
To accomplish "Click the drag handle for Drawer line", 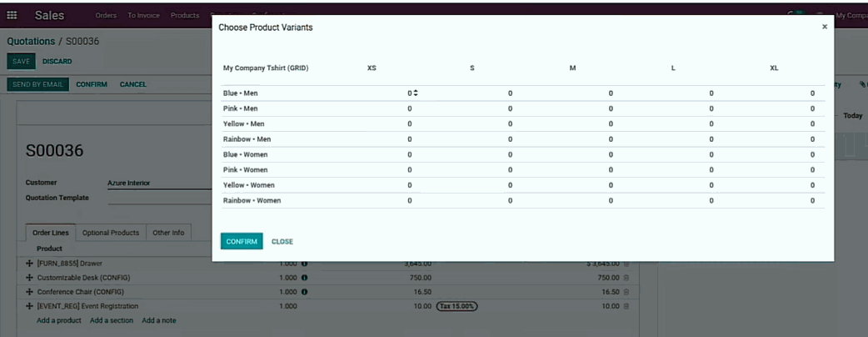I will pos(30,264).
